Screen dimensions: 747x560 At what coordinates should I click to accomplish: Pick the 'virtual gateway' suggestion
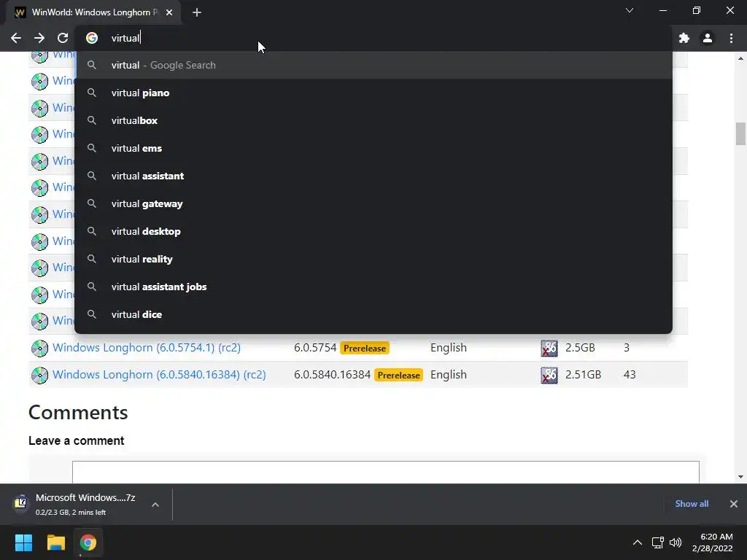click(373, 204)
